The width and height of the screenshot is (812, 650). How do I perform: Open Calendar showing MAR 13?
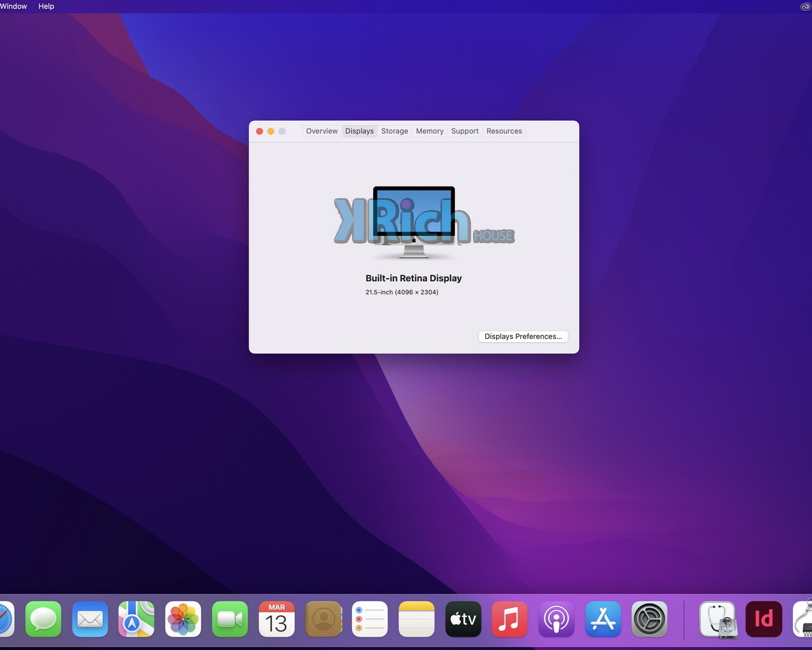(x=277, y=619)
